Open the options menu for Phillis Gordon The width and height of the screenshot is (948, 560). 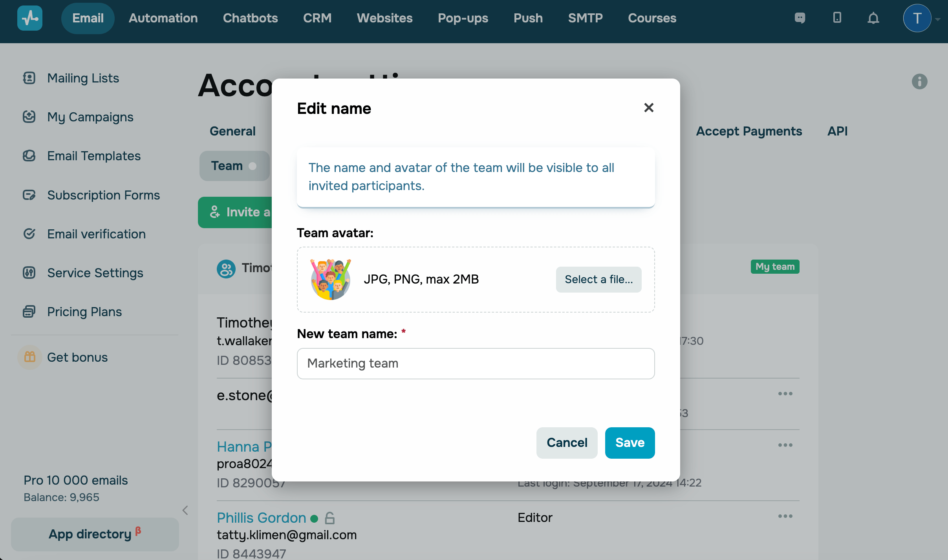tap(785, 516)
